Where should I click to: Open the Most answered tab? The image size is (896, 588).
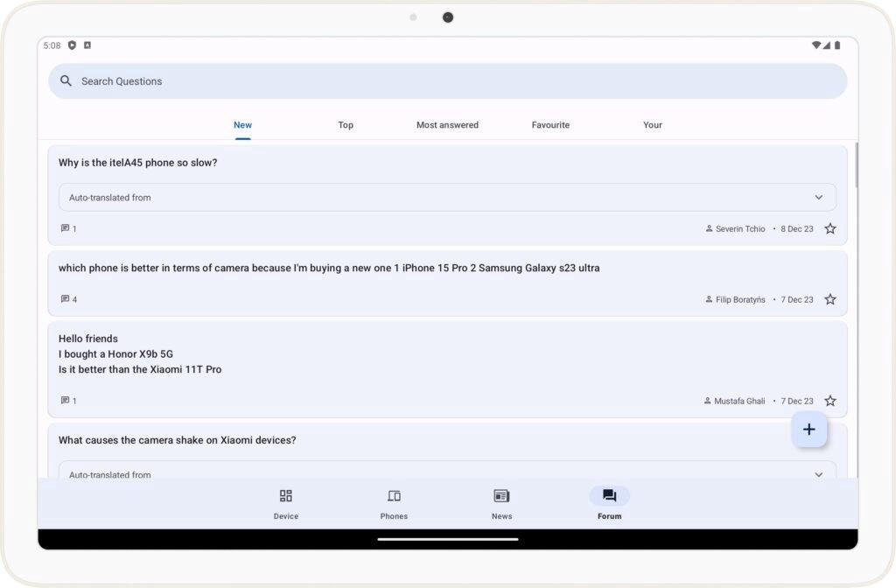447,124
